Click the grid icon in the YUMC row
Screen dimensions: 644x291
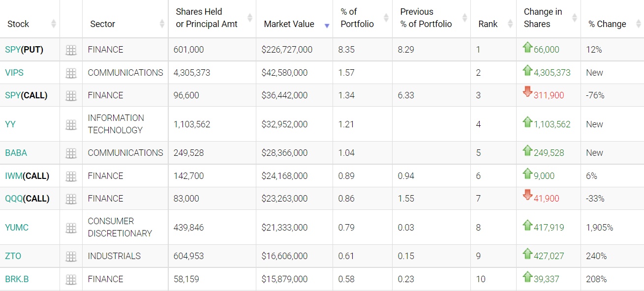point(71,228)
